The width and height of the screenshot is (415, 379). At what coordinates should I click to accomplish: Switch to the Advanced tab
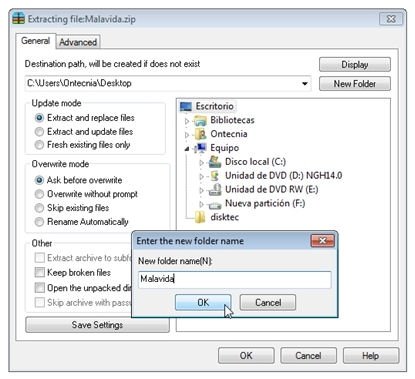point(78,42)
